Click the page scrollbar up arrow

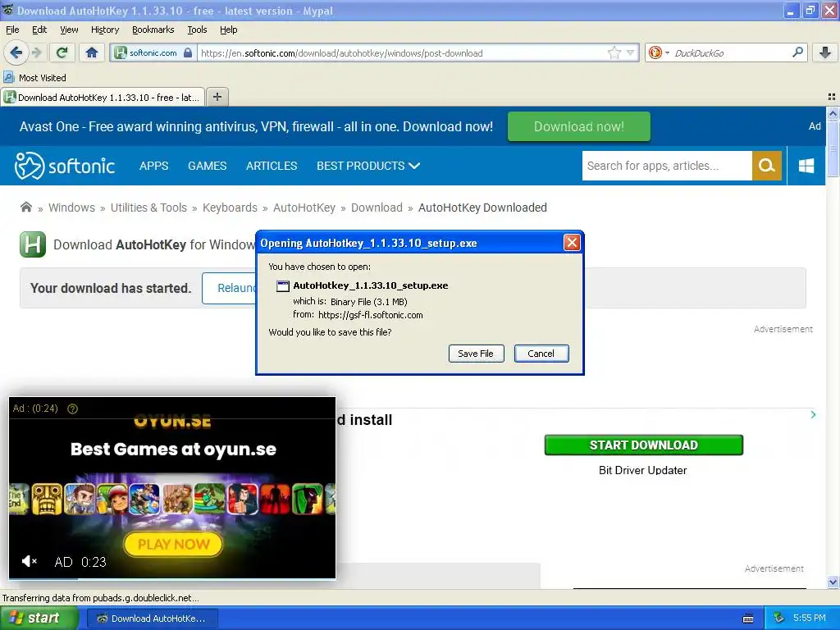pos(833,113)
